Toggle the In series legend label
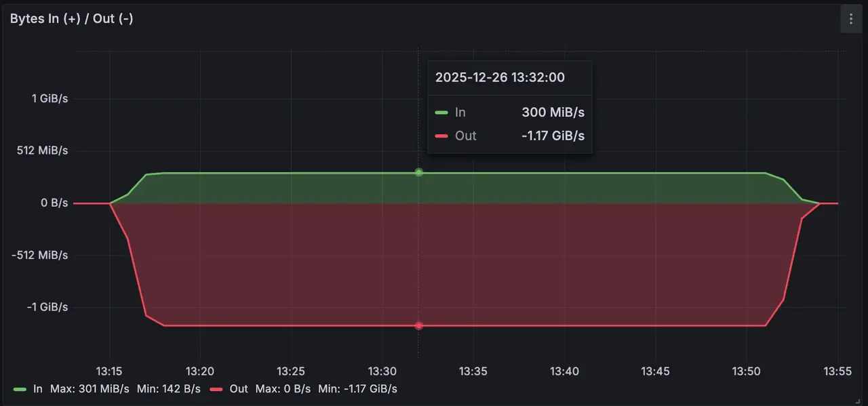 pyautogui.click(x=38, y=389)
